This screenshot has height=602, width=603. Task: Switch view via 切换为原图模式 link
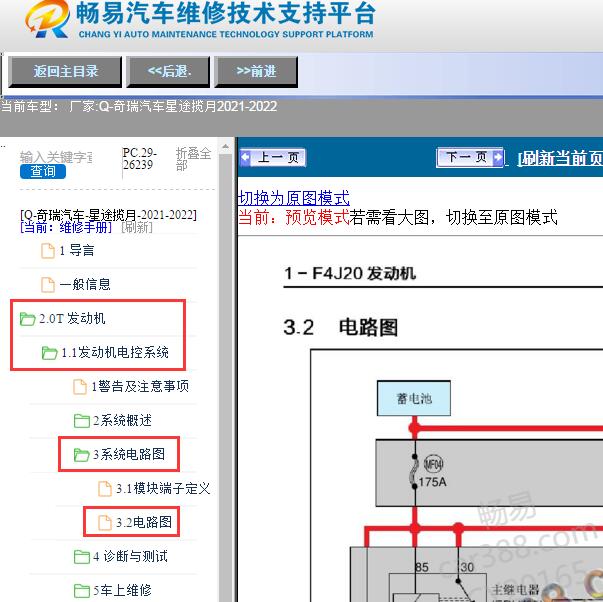(294, 198)
